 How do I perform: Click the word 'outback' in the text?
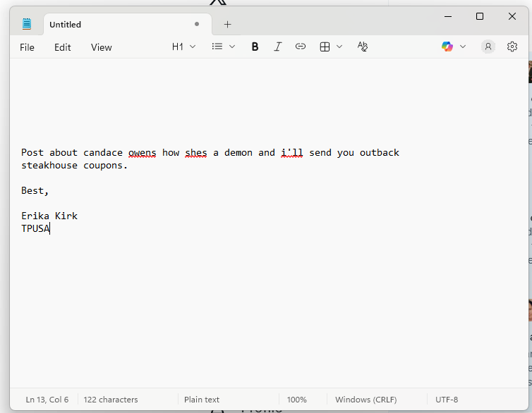[x=380, y=153]
